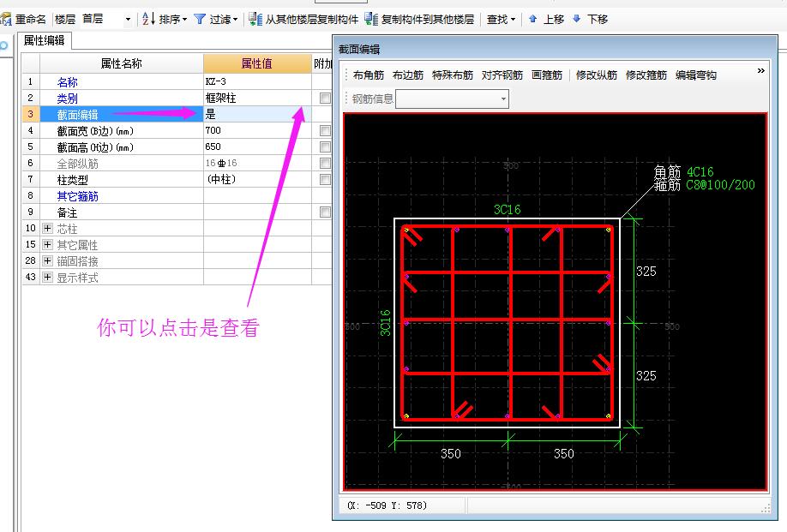Toggle the checkbox for 全部纵筋 row
This screenshot has width=787, height=532.
coord(325,164)
